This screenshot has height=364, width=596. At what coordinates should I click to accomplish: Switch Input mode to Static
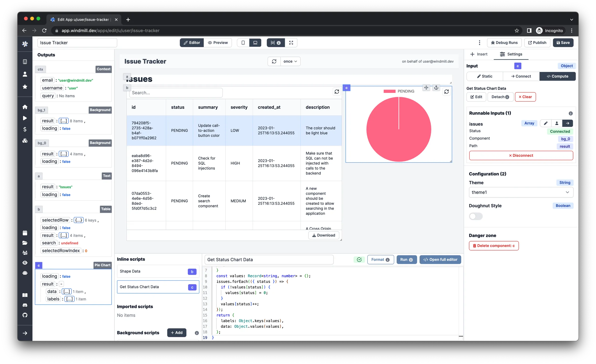coord(485,76)
